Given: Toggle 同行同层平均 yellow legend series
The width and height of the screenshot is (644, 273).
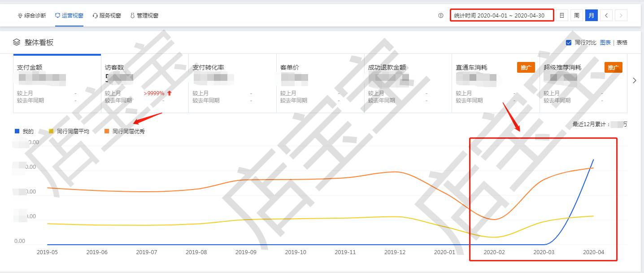Looking at the screenshot, I should (69, 132).
